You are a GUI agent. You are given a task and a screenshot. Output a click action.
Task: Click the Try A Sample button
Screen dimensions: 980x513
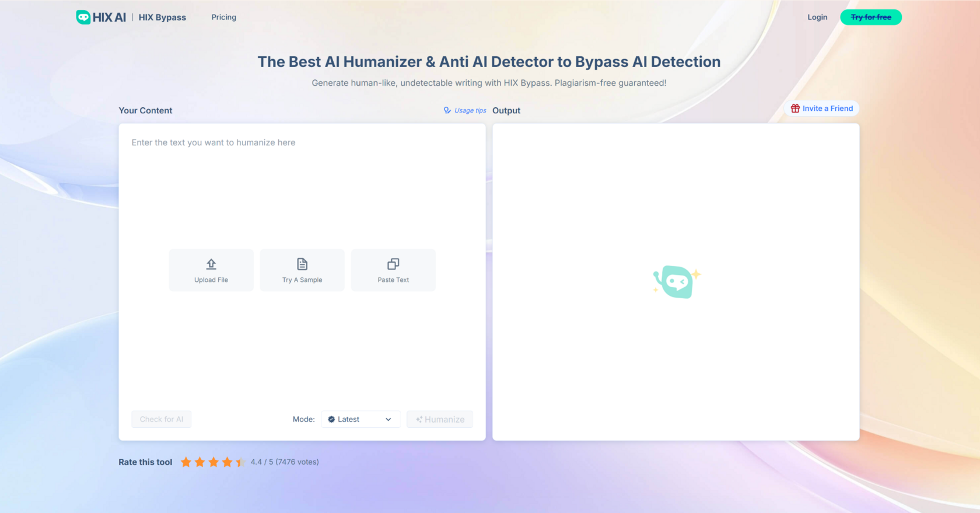pos(302,270)
